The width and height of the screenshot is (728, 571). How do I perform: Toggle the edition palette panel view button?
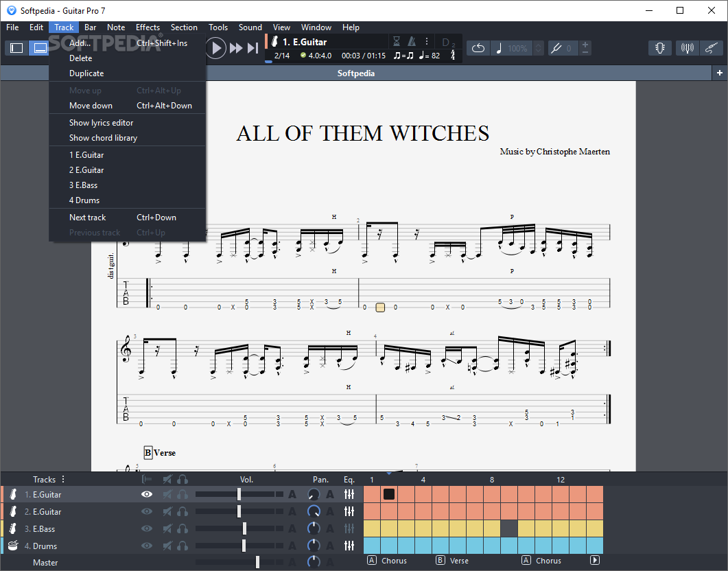tap(16, 48)
